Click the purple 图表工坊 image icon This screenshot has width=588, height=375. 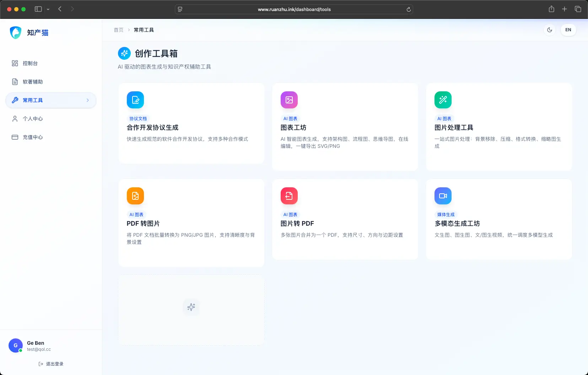click(289, 100)
